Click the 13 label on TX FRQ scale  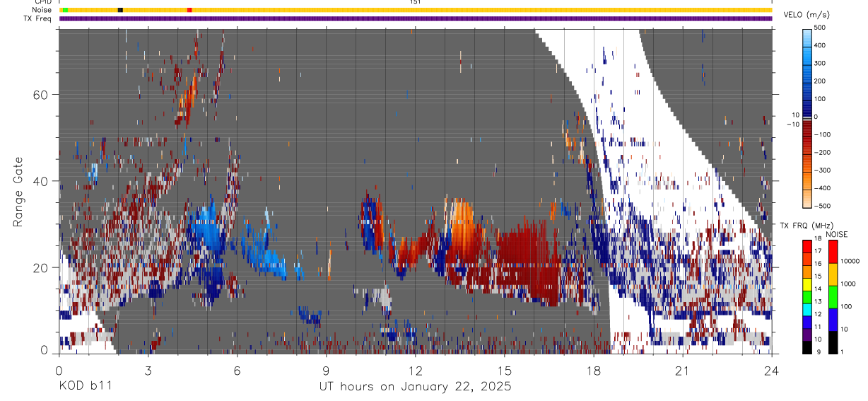coord(819,303)
